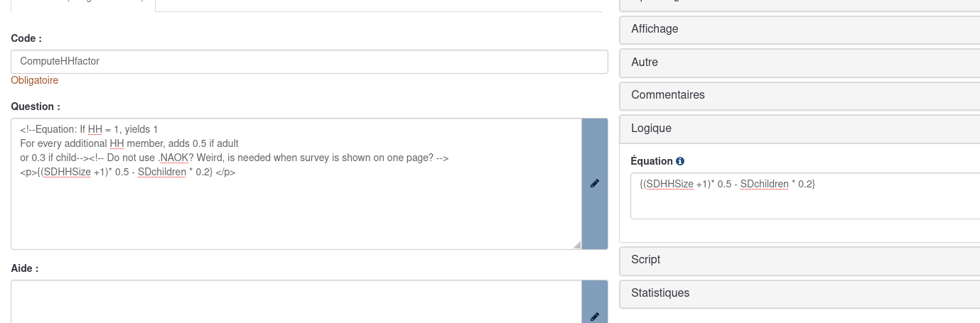Expand the Autre settings panel
The image size is (980, 323).
(x=799, y=62)
